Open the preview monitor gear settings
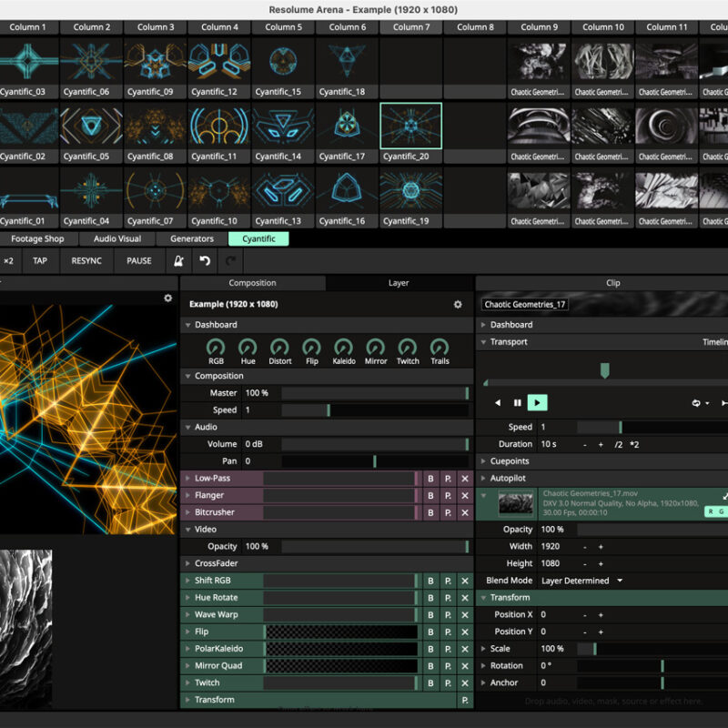The height and width of the screenshot is (728, 728). point(167,298)
